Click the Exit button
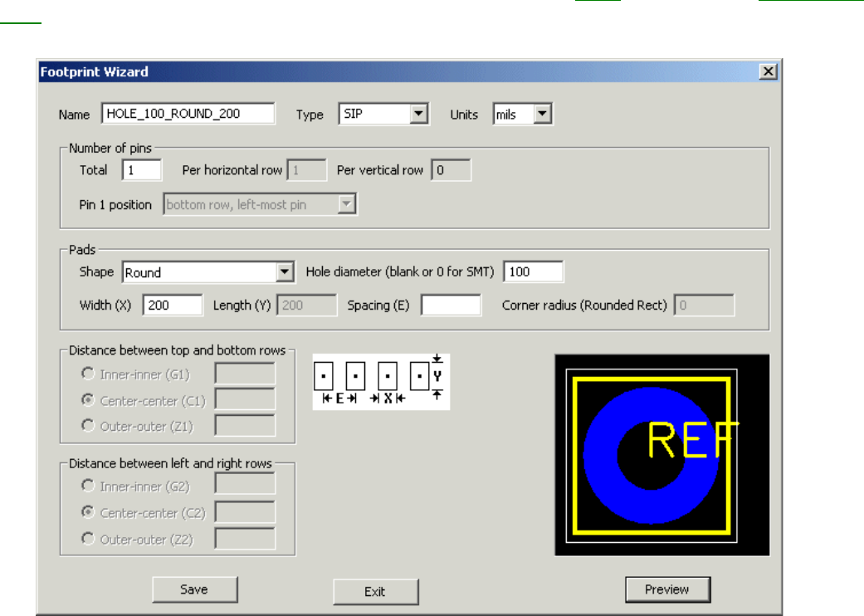 point(376,592)
